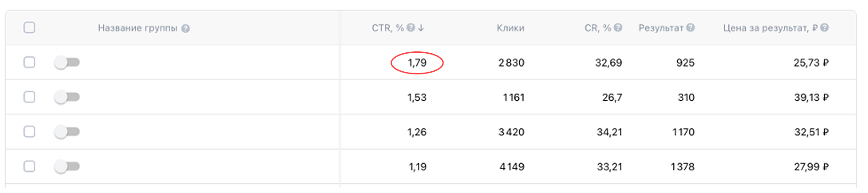868x193 pixels.
Task: Click help icon next to Название группы
Action: point(185,28)
